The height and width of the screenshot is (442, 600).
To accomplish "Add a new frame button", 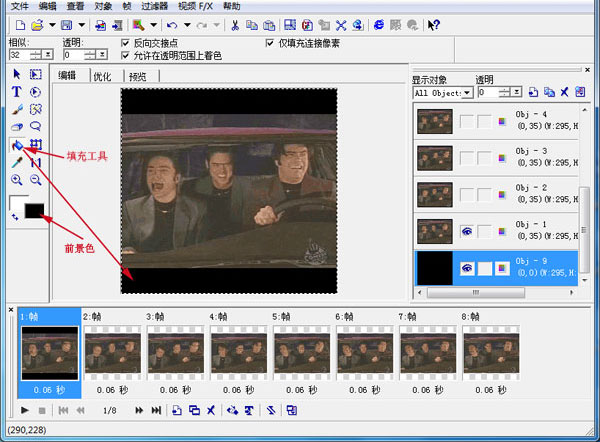I will coord(177,410).
